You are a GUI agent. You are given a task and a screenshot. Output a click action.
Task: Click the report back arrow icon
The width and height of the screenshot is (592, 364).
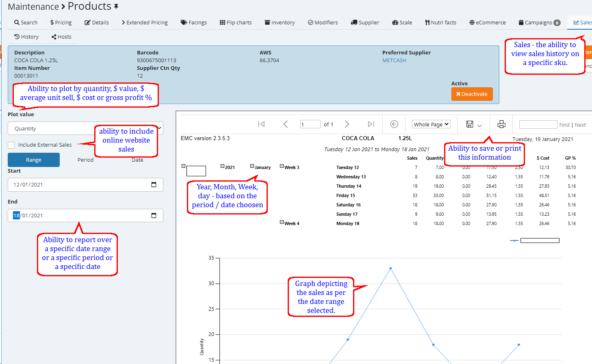pos(394,124)
